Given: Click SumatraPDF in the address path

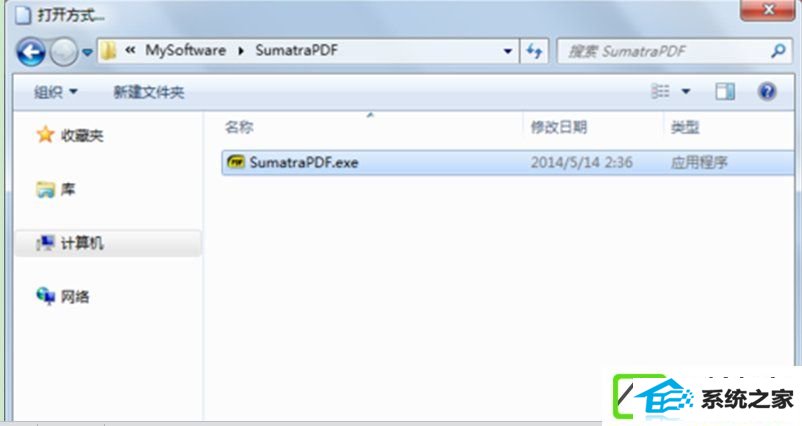Looking at the screenshot, I should (297, 51).
